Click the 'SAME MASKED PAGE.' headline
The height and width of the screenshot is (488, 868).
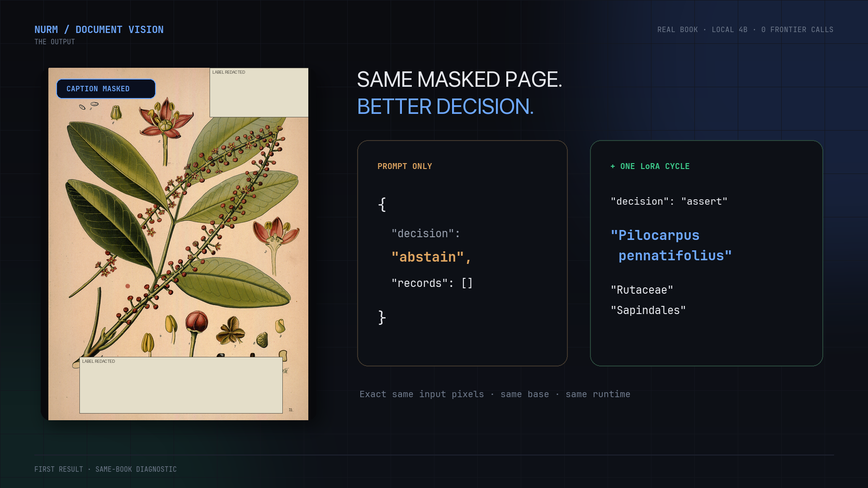click(459, 80)
